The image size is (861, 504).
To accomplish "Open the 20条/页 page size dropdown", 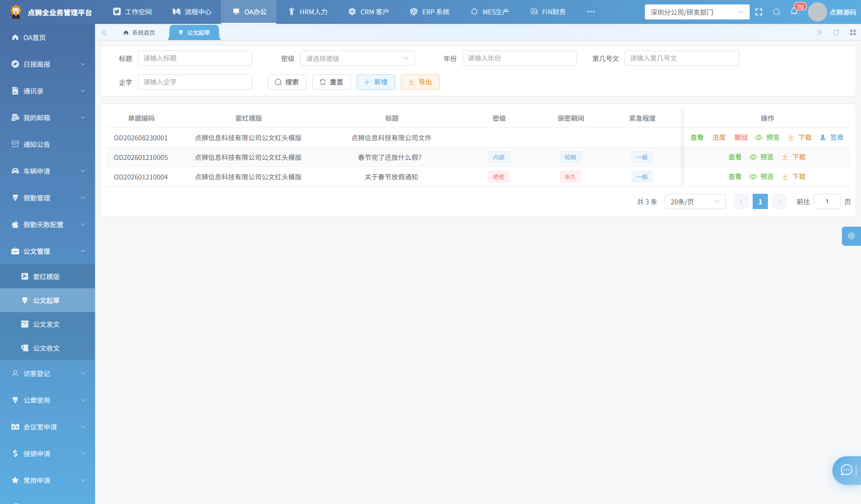I will (x=695, y=201).
